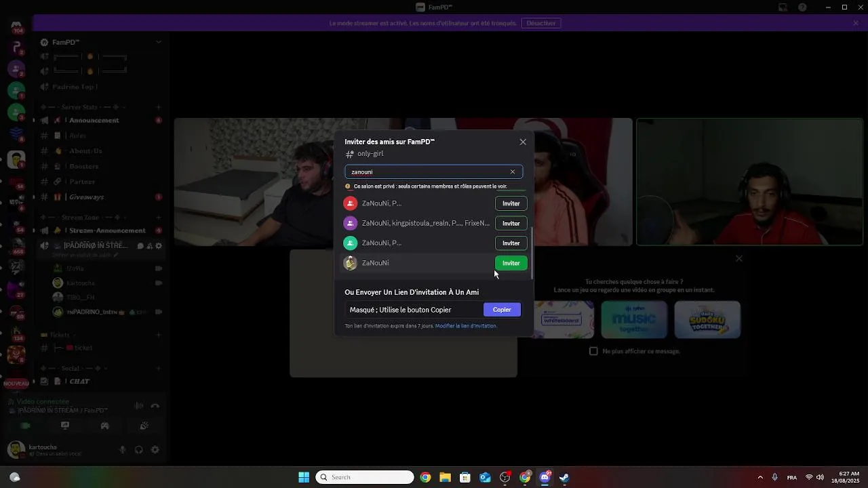Launch the Sudoku Together activity card
The width and height of the screenshot is (868, 488).
[x=707, y=319]
